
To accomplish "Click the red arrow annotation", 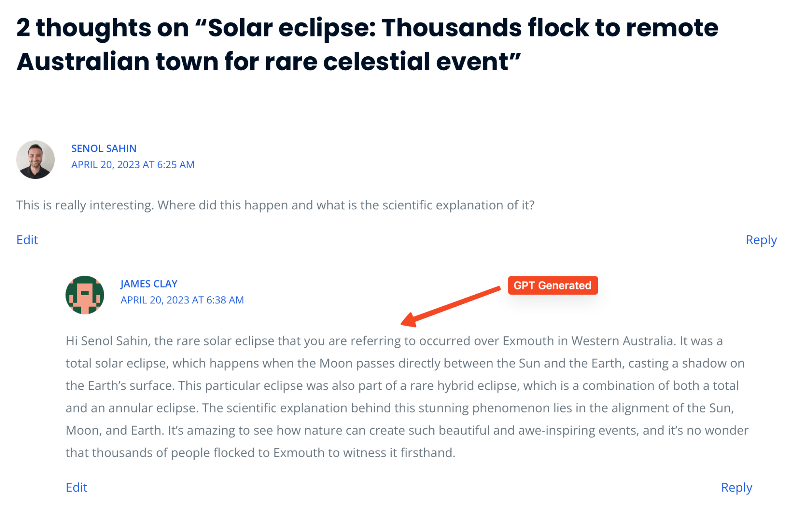I will click(450, 306).
